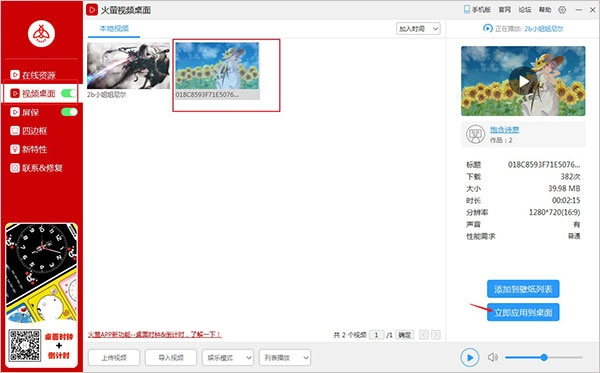Screen dimensions: 600x373
Task: Open the 在线资源 sidebar section
Action: [x=33, y=75]
